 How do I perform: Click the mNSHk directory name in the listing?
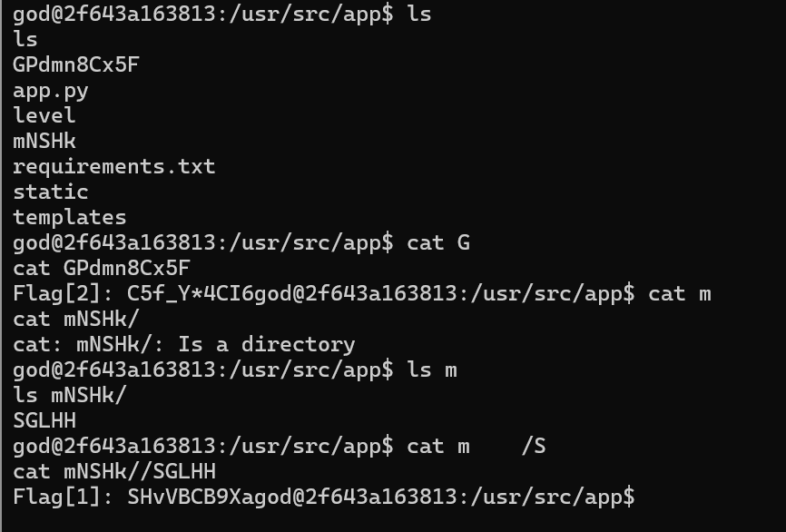coord(44,142)
